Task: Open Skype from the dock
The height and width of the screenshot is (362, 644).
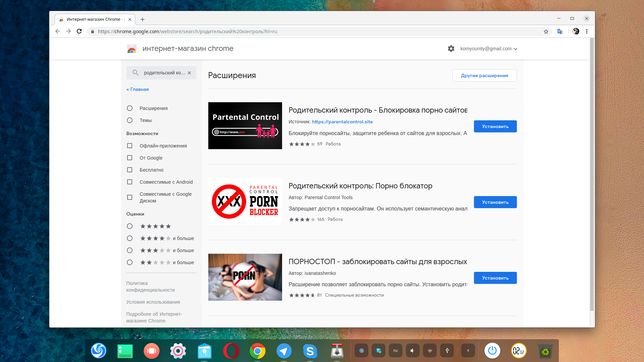Action: (310, 351)
